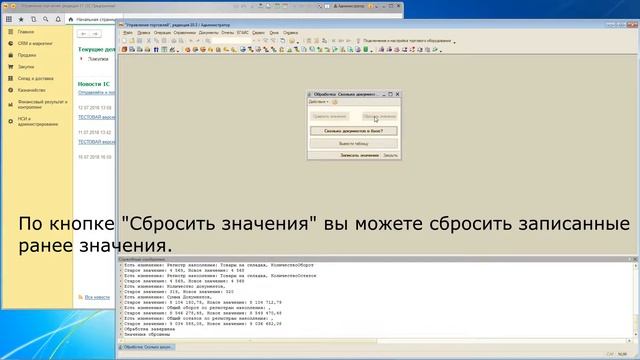The height and width of the screenshot is (360, 640).
Task: Open the Справка menu
Action: [x=290, y=33]
